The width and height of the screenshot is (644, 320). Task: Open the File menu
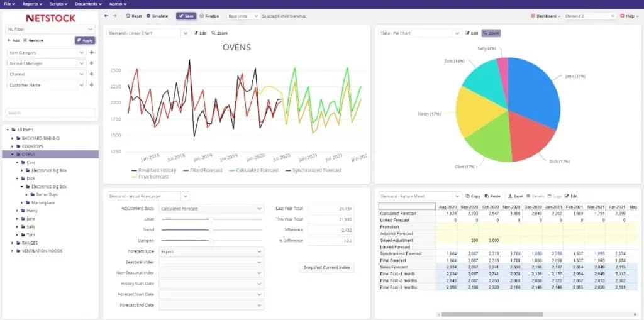[9, 4]
